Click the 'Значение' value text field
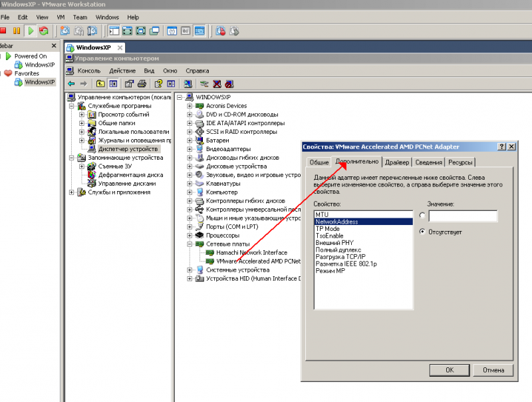The image size is (532, 402). click(x=463, y=216)
